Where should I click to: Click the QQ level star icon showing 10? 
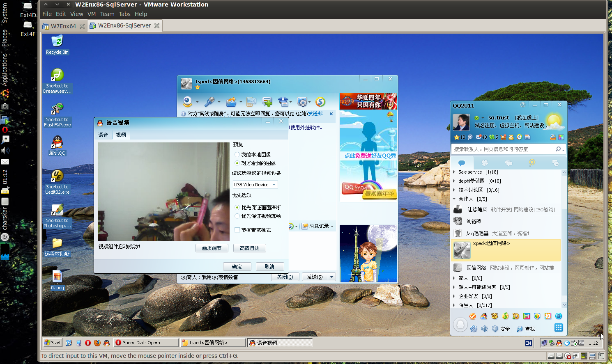(x=460, y=137)
